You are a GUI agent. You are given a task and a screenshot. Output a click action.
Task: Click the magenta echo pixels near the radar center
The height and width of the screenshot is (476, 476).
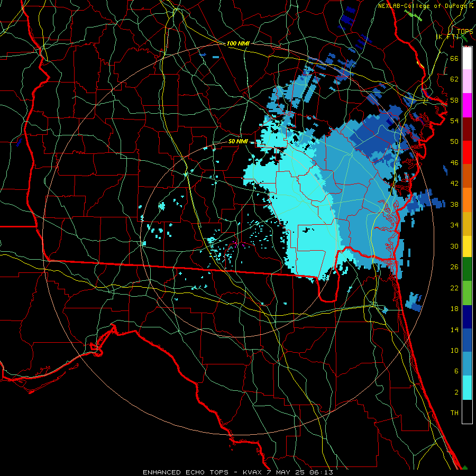(x=239, y=243)
